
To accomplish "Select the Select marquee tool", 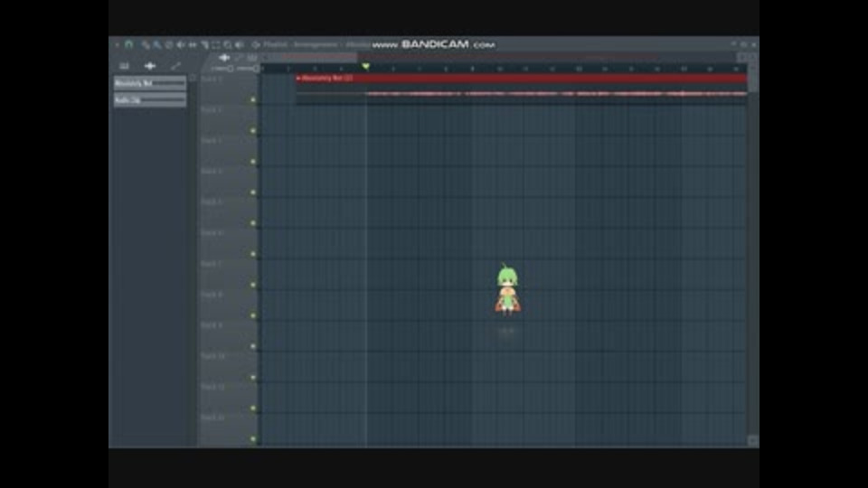I will (x=216, y=45).
